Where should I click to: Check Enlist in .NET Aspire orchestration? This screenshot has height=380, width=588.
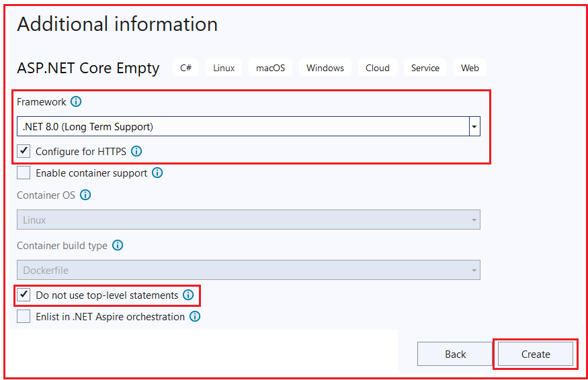click(x=24, y=317)
